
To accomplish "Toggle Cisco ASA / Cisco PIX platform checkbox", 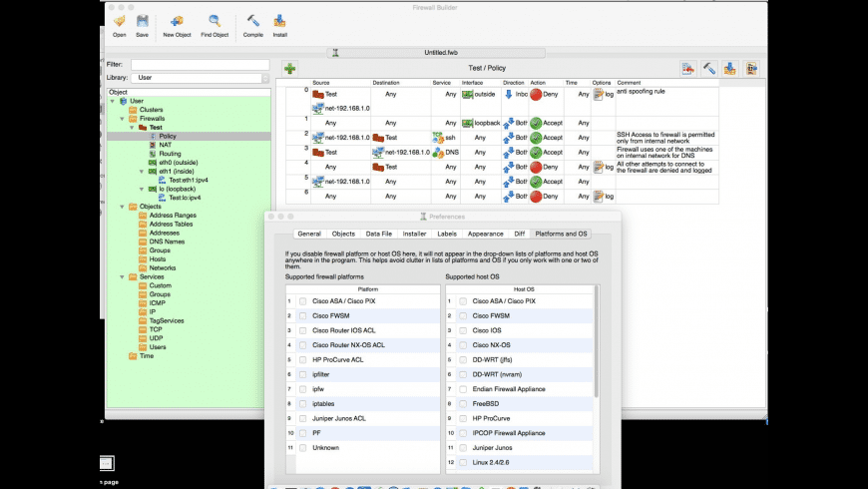I will click(303, 301).
